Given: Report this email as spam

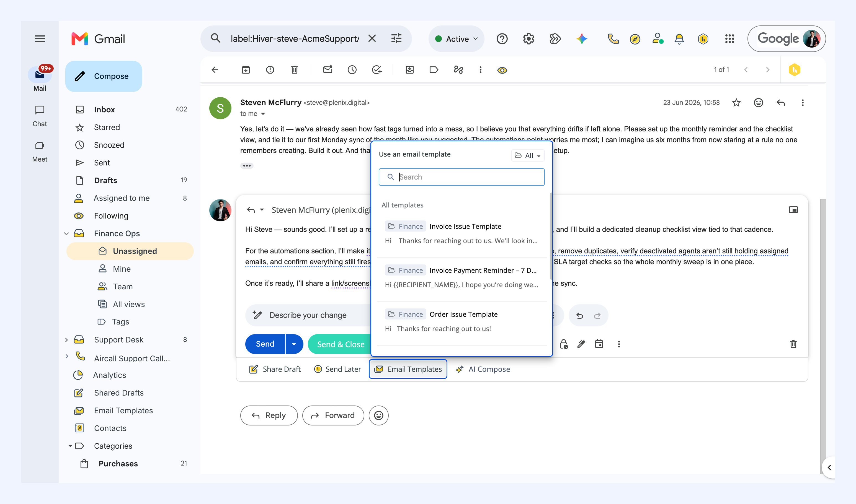Looking at the screenshot, I should (270, 70).
